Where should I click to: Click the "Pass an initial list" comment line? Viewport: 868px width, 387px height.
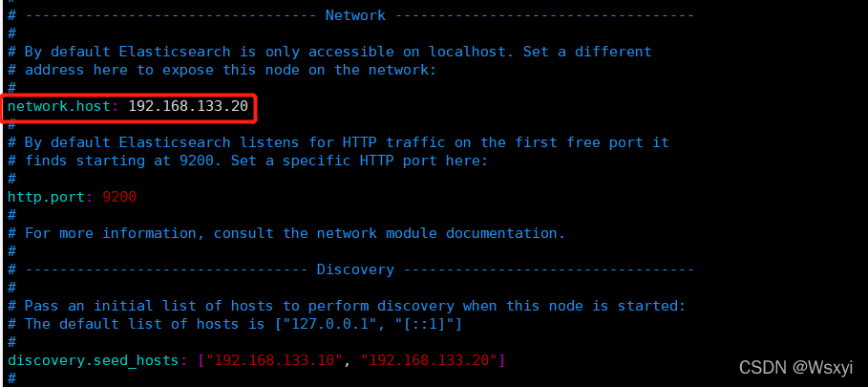347,306
